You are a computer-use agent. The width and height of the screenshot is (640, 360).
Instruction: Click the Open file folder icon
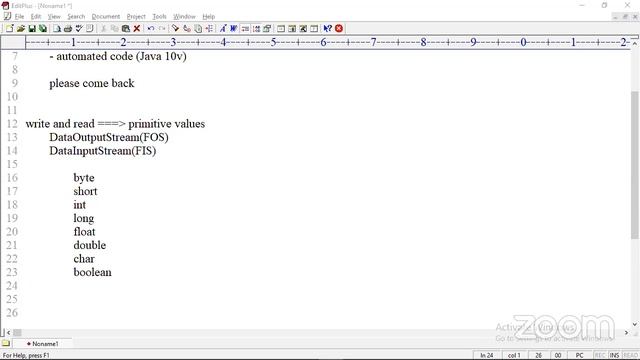[20, 29]
